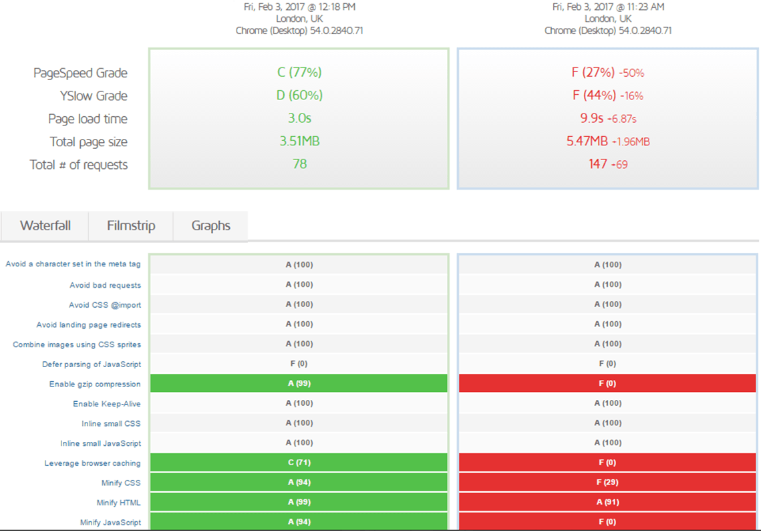Click 'Defer parsing of JavaScript' link

tap(92, 364)
